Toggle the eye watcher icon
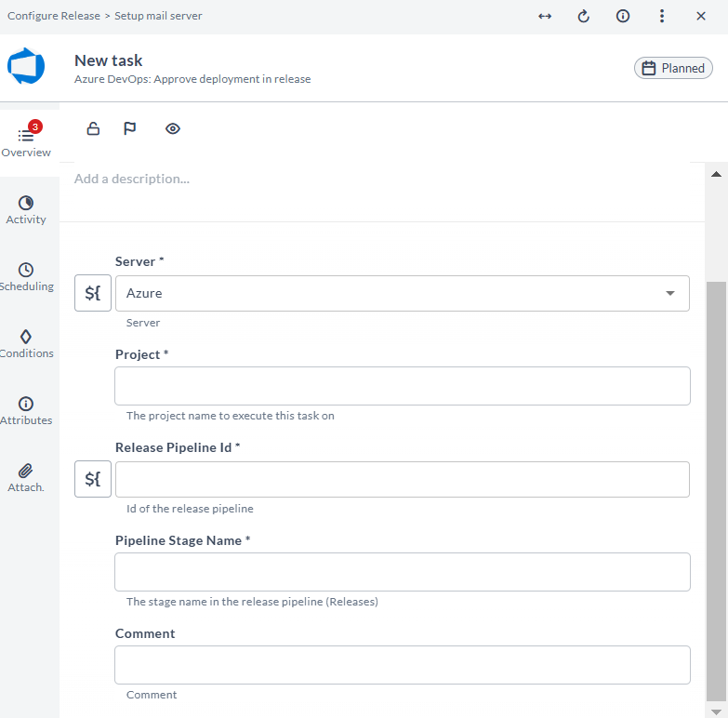Viewport: 728px width, 718px height. (x=172, y=128)
